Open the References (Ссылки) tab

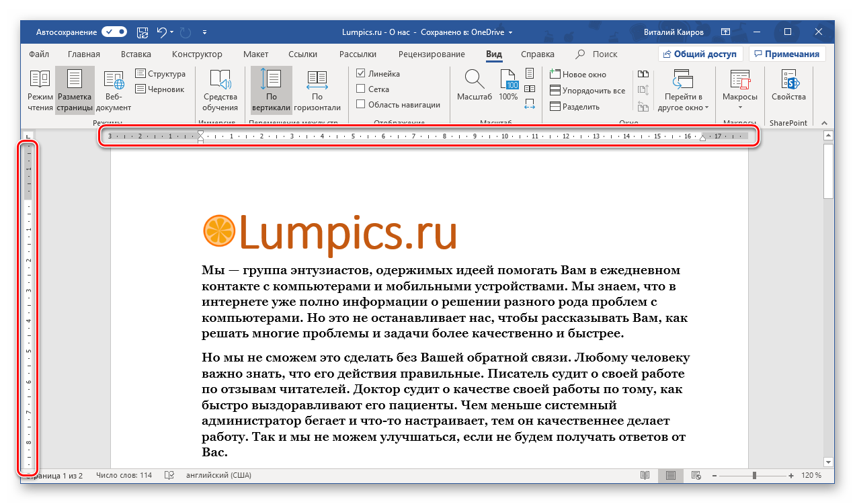(x=302, y=54)
